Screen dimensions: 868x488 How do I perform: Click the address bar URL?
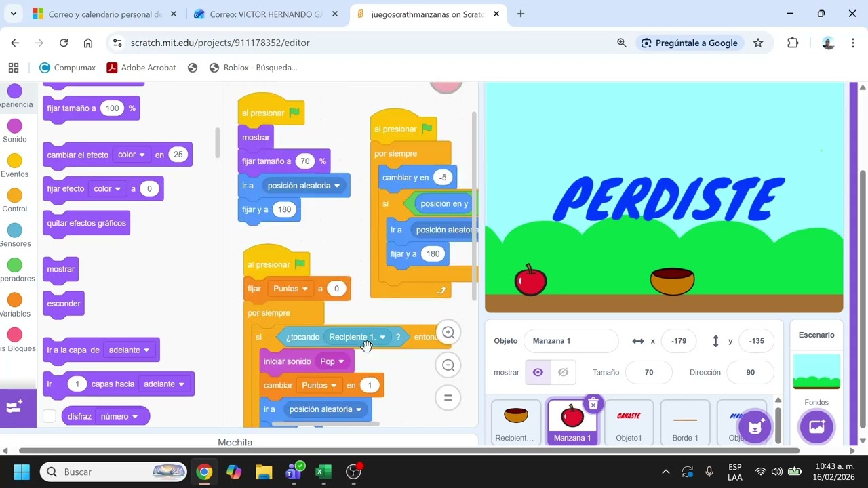click(x=220, y=43)
